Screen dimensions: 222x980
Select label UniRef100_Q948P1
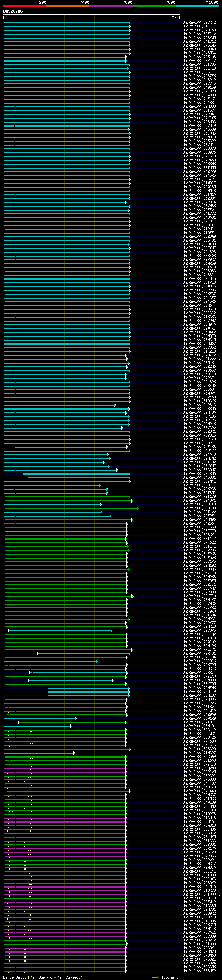[x=199, y=500]
